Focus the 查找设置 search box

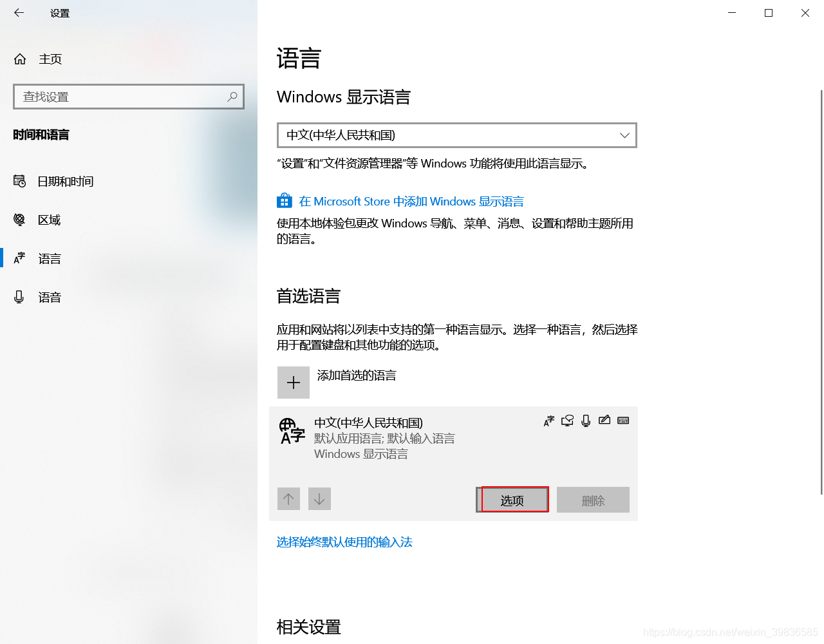[x=129, y=97]
